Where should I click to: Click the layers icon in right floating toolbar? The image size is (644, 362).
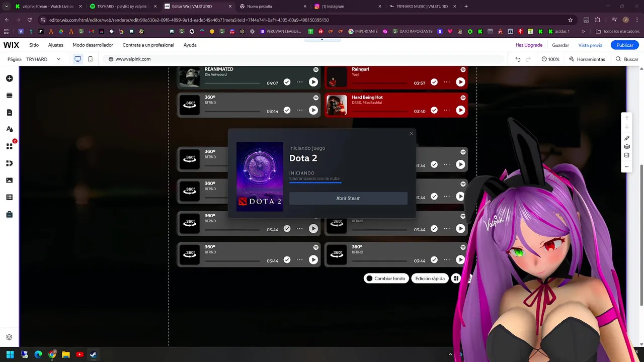(x=627, y=147)
